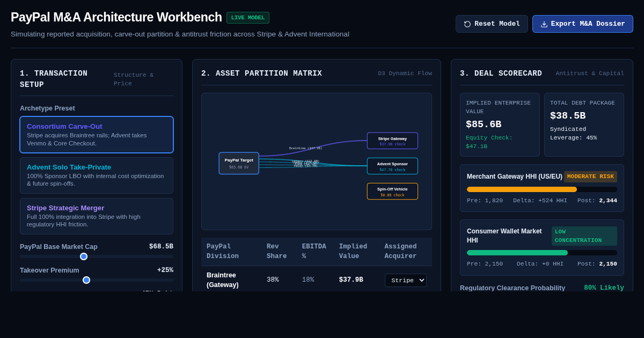Click the Delta: +524 HHI text
This screenshot has height=338, width=644.
pyautogui.click(x=540, y=201)
